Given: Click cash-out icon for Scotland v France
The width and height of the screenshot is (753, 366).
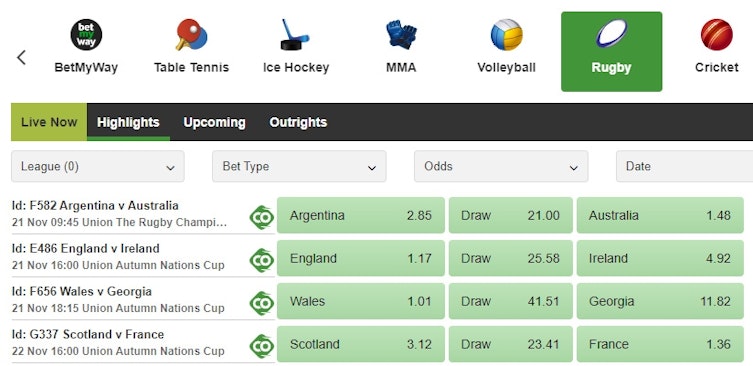Looking at the screenshot, I should [262, 346].
